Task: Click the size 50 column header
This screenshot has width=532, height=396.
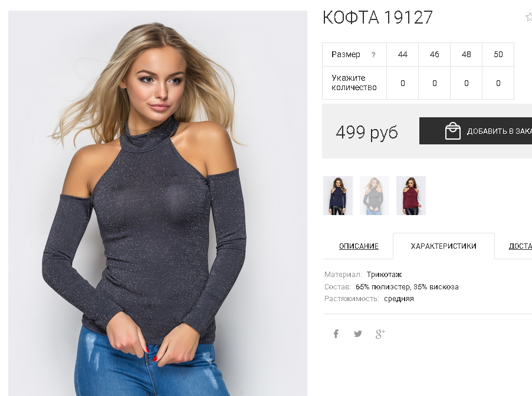Action: click(x=498, y=54)
